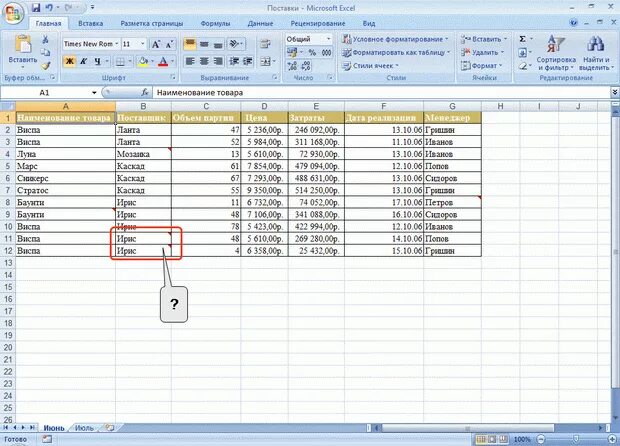
Task: Open the Шрифт group dialog launcher
Action: click(173, 77)
